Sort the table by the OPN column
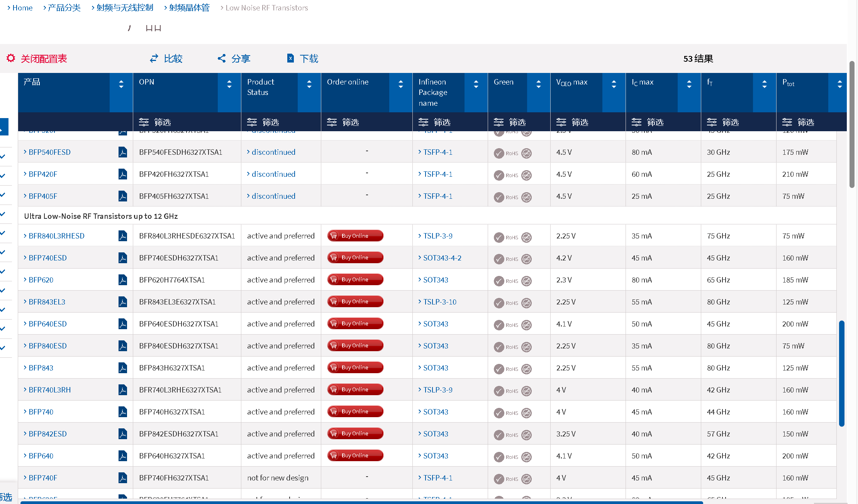Screen dimensions: 858x504 [x=229, y=84]
